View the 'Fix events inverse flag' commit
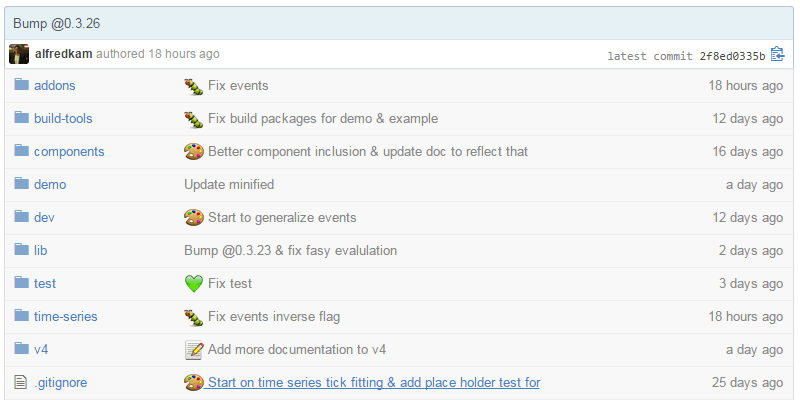800x400 pixels. (x=273, y=316)
